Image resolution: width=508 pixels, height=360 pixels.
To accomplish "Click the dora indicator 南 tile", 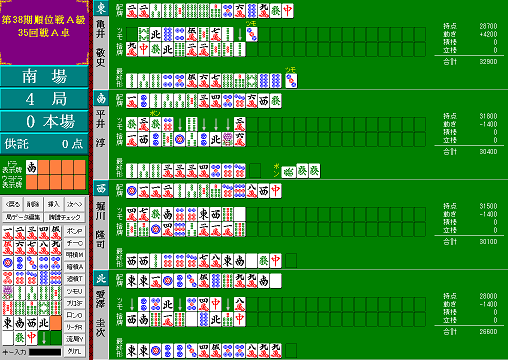I will 32,167.
